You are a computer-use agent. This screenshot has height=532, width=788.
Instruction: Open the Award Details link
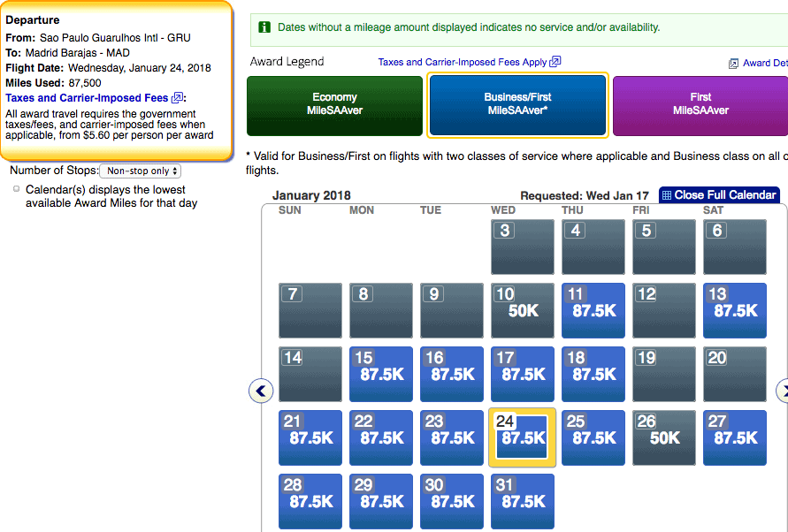[x=765, y=63]
